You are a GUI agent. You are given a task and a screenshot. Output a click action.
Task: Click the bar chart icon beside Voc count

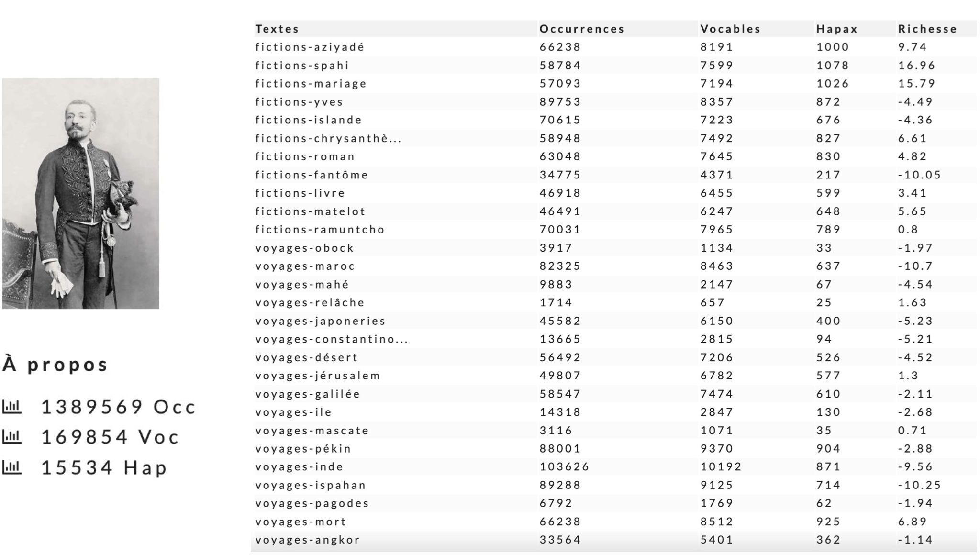12,436
